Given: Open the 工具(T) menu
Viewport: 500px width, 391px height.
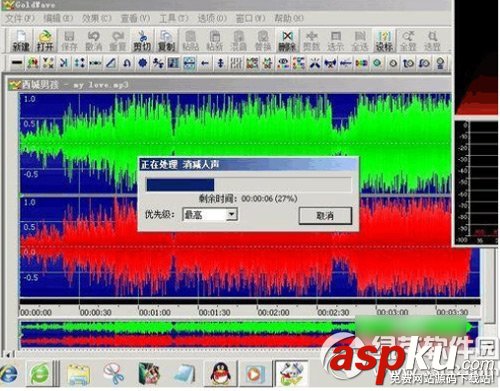Looking at the screenshot, I should point(174,18).
